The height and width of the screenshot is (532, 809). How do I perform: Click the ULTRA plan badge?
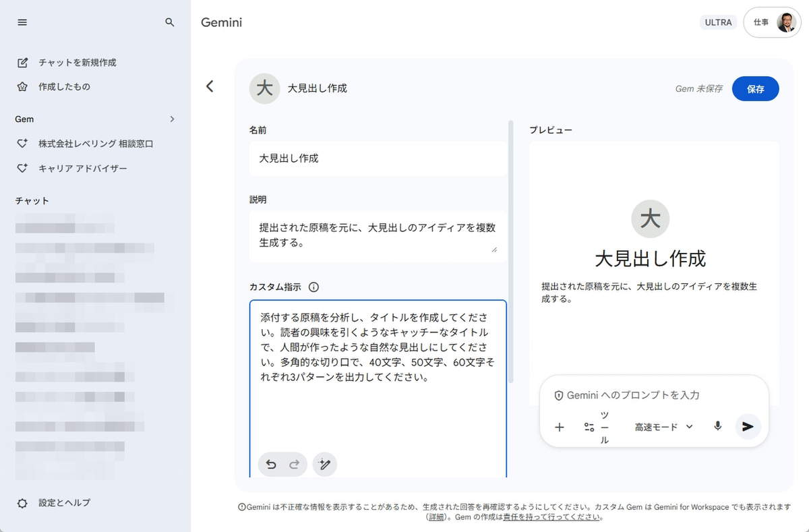click(719, 22)
